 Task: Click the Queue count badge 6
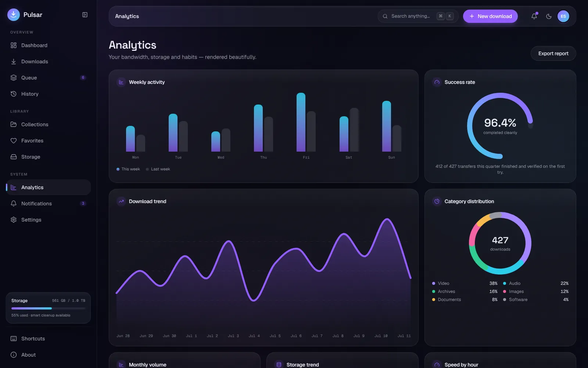83,78
